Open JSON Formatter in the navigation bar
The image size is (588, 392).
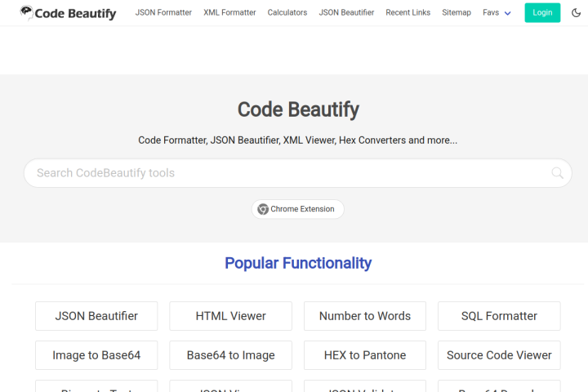(x=163, y=13)
